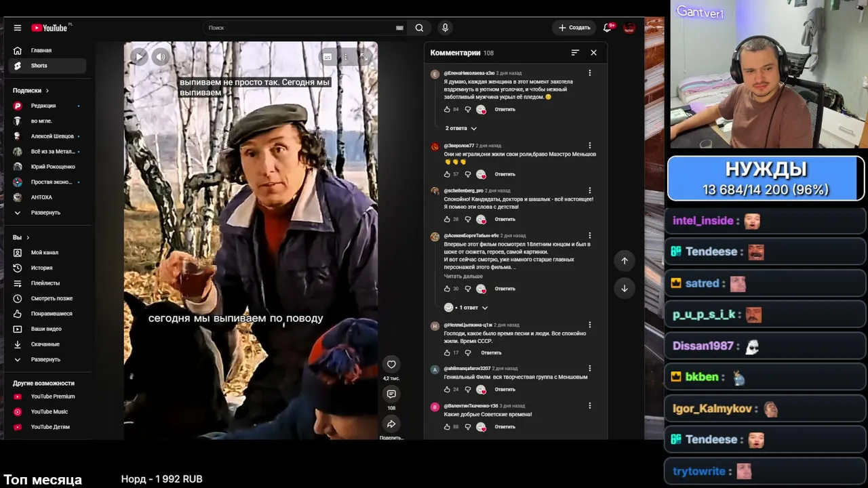Open YouTube notifications bell
Viewport: 868px width, 488px height.
(608, 28)
